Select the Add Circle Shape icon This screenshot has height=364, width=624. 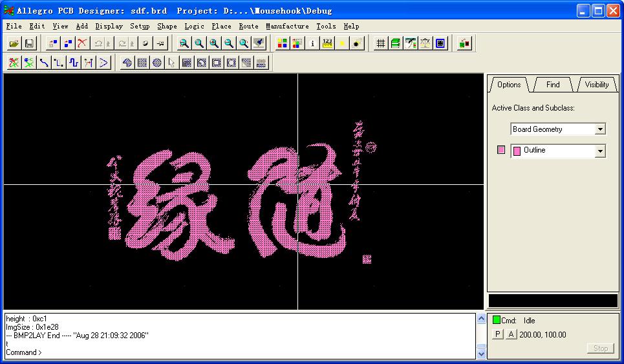(x=156, y=63)
